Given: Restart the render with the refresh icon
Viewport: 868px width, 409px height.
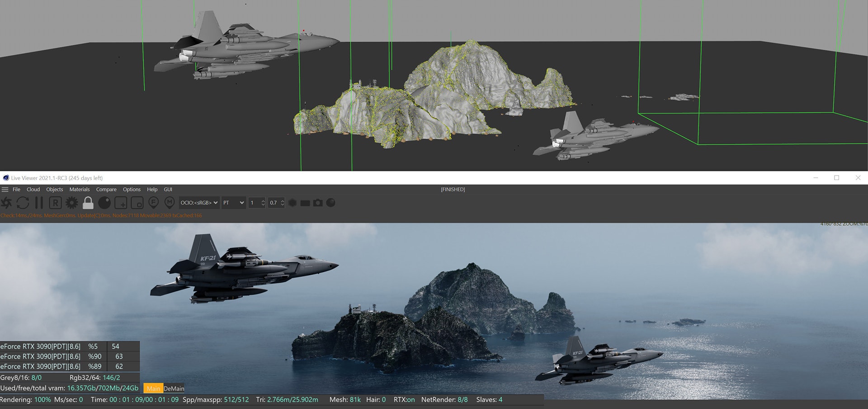Looking at the screenshot, I should (23, 203).
